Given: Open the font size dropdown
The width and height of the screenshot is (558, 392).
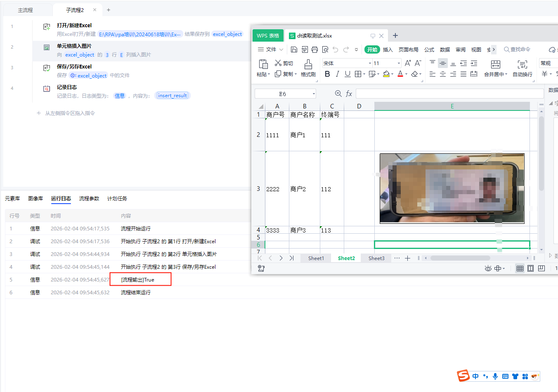Looking at the screenshot, I should pos(399,63).
